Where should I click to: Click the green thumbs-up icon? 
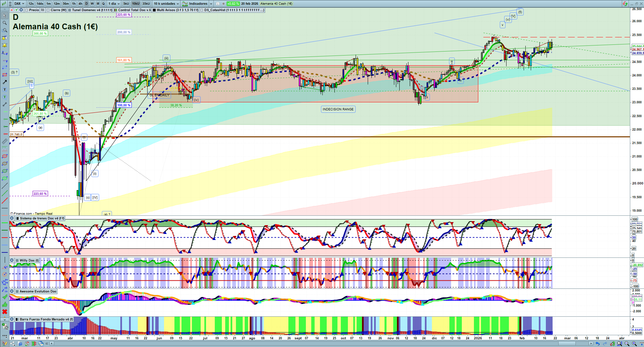click(5, 304)
